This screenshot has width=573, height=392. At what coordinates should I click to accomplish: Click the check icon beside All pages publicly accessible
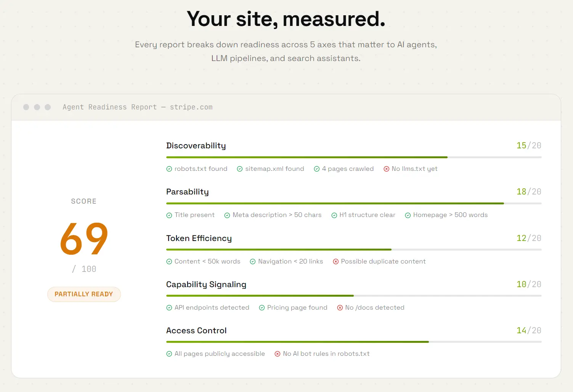click(x=169, y=354)
